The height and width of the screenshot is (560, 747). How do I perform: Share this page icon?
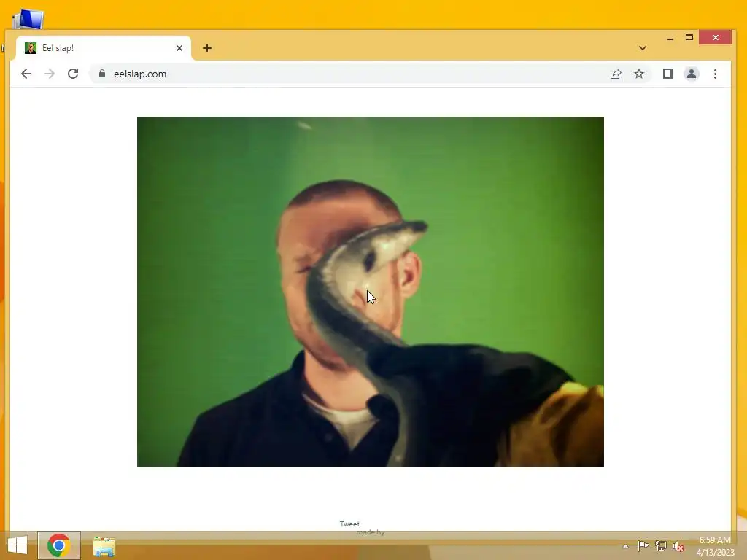pyautogui.click(x=616, y=74)
